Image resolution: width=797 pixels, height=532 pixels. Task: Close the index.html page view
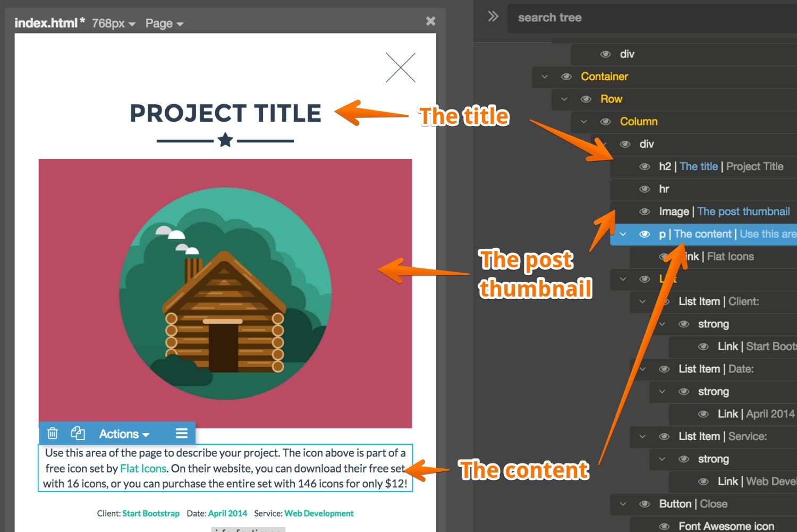pyautogui.click(x=430, y=21)
